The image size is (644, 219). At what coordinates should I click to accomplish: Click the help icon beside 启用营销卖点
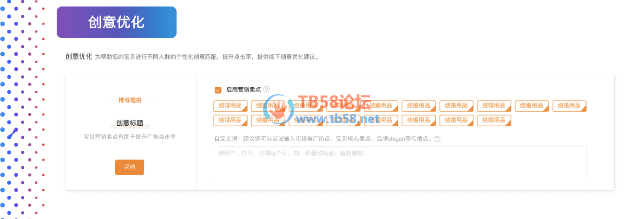click(266, 90)
